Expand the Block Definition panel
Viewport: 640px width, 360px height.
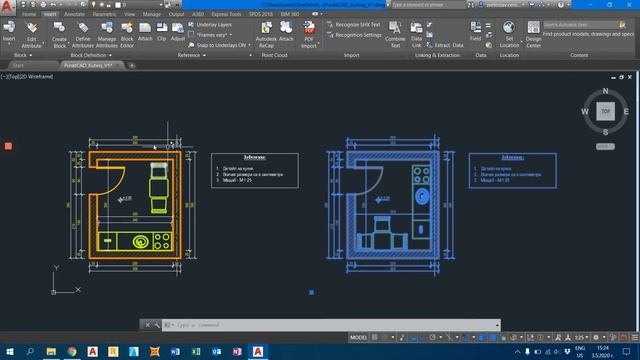(91, 55)
